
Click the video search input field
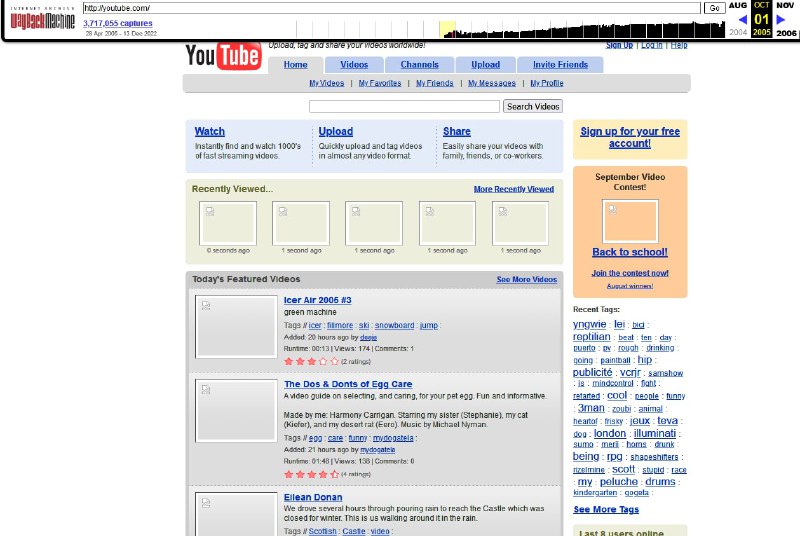click(x=404, y=106)
